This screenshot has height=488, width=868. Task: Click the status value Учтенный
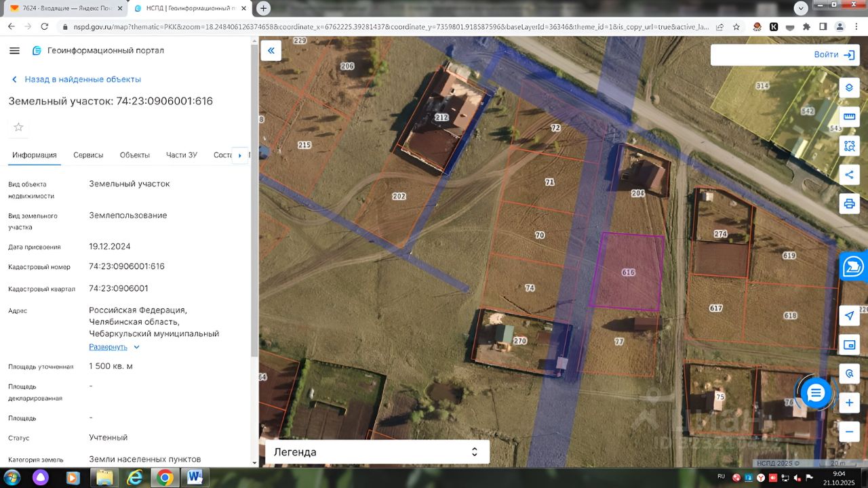coord(108,437)
